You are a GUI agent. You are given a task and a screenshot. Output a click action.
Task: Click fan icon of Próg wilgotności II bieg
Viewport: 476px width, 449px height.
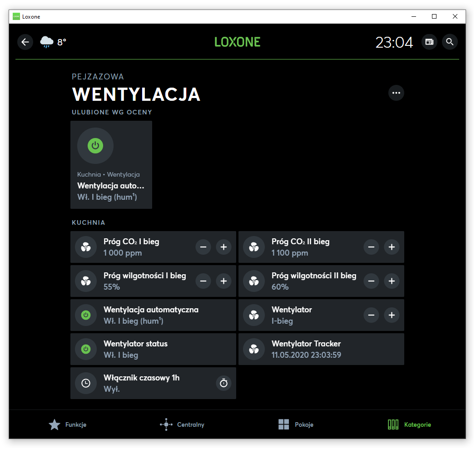pos(254,281)
